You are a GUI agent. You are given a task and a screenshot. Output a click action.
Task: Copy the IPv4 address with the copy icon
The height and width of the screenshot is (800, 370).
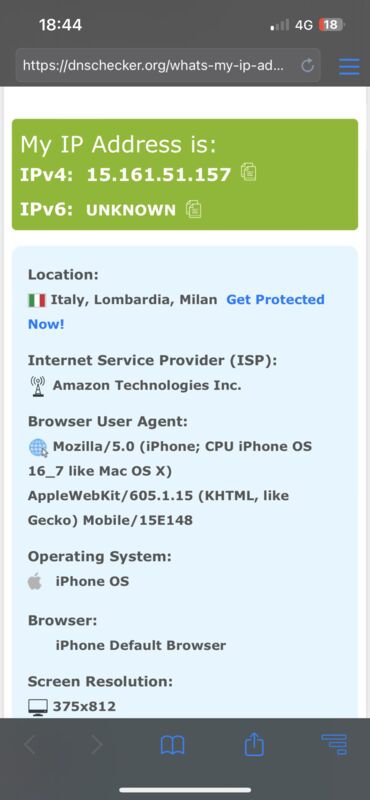click(249, 172)
